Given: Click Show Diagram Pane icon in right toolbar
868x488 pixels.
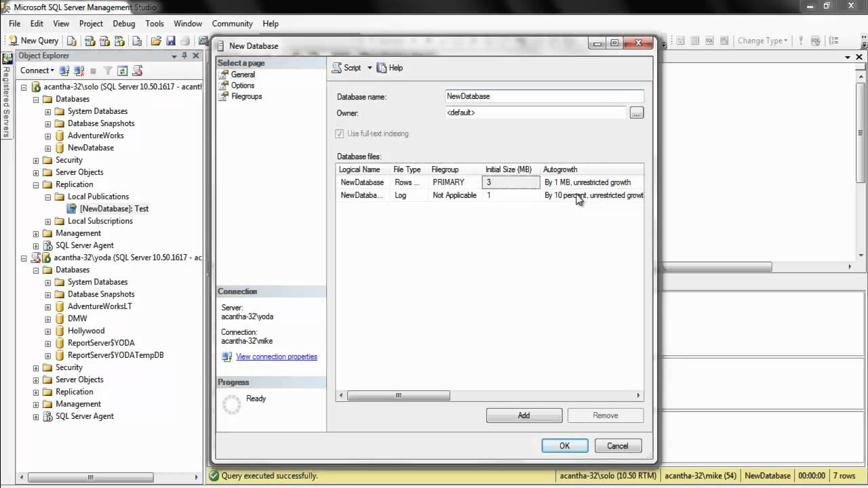Looking at the screenshot, I should coord(681,41).
